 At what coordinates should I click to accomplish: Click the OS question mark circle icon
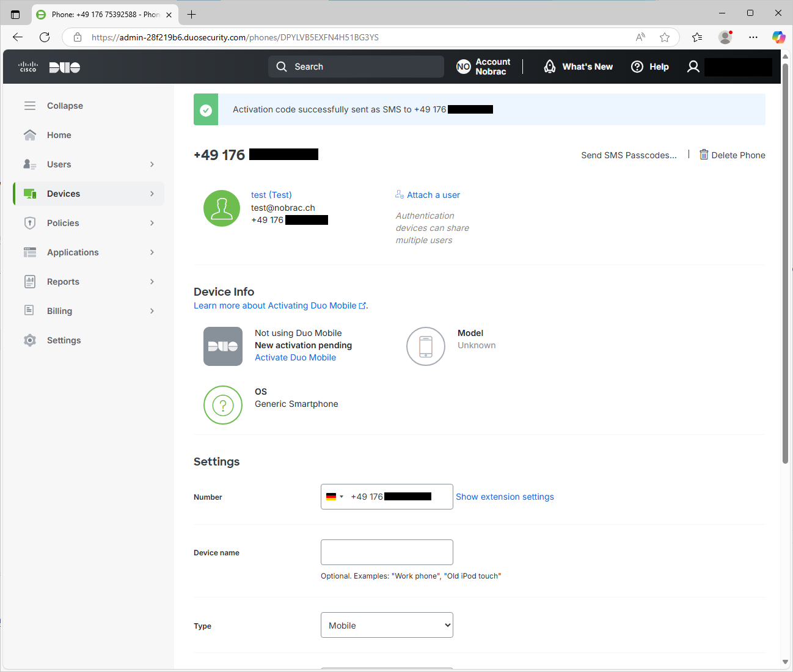(223, 405)
